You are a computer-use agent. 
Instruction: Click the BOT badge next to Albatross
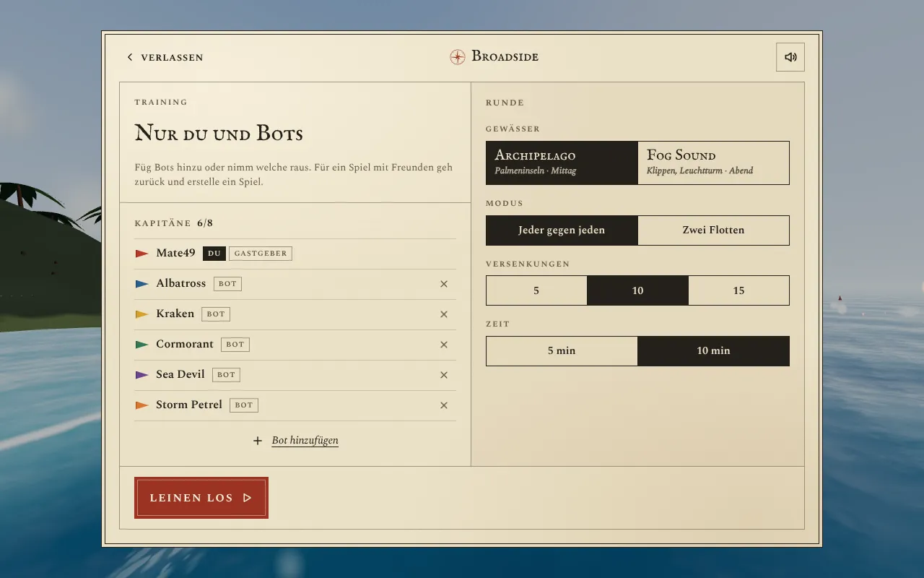[x=227, y=284]
